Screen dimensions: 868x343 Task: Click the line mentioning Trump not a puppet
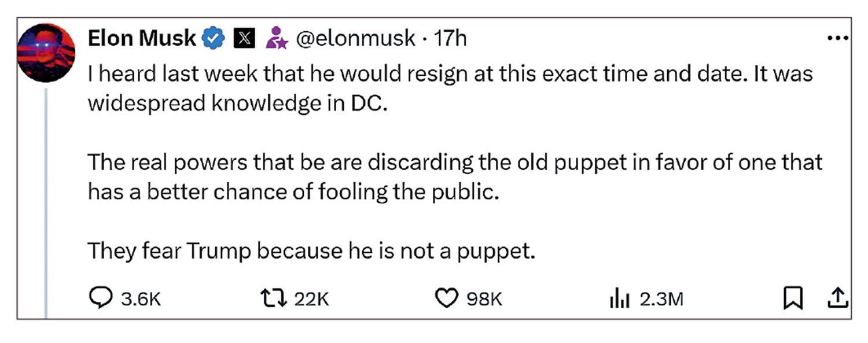click(311, 251)
